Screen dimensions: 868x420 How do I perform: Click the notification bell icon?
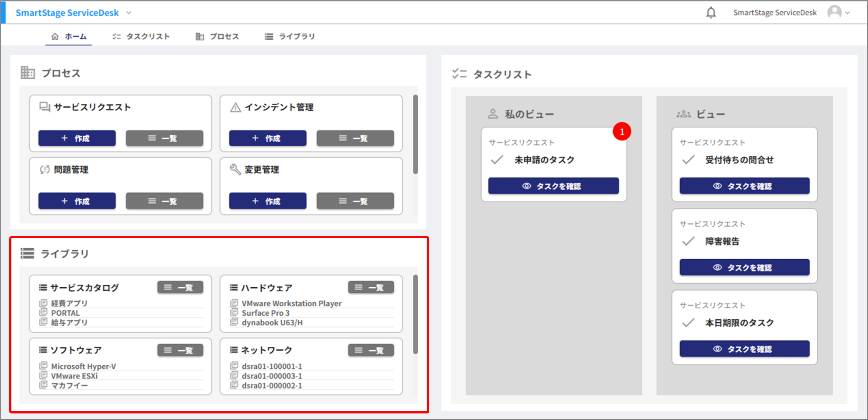(711, 13)
